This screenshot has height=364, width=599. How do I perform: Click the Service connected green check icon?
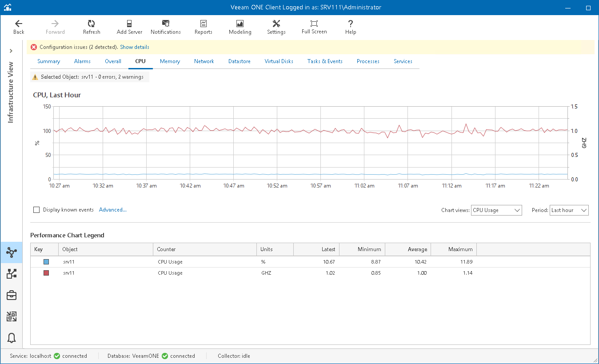[57, 356]
